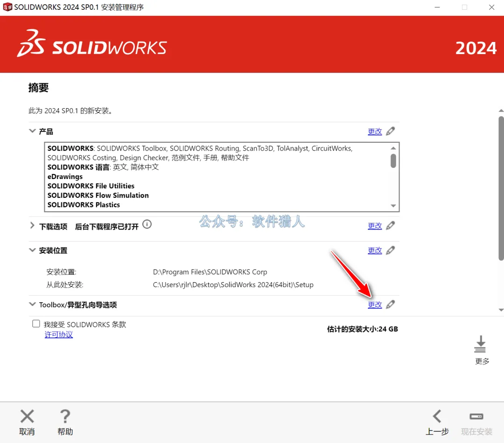Click the products list scrollbar thumb
This screenshot has width=504, height=443.
pos(393,160)
